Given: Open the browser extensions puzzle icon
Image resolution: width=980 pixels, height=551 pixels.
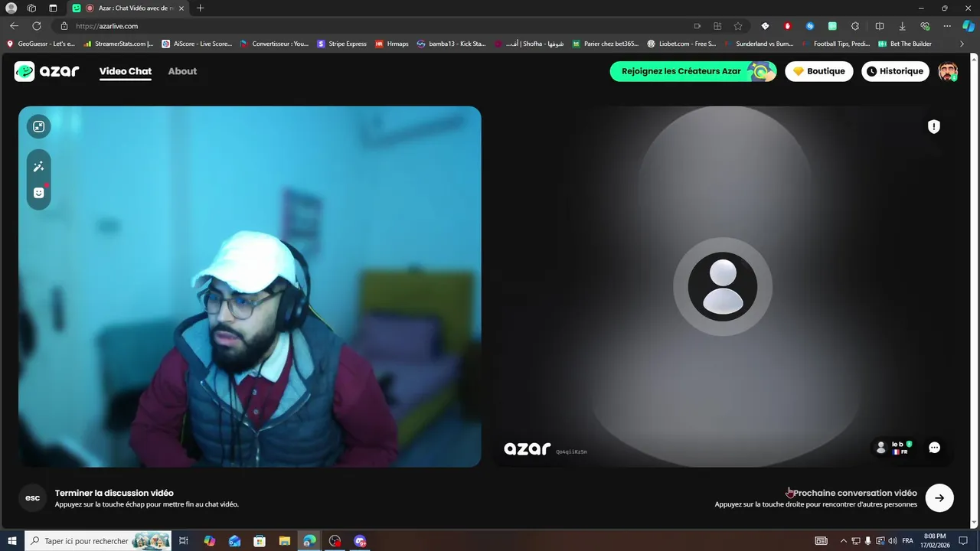Looking at the screenshot, I should click(855, 26).
